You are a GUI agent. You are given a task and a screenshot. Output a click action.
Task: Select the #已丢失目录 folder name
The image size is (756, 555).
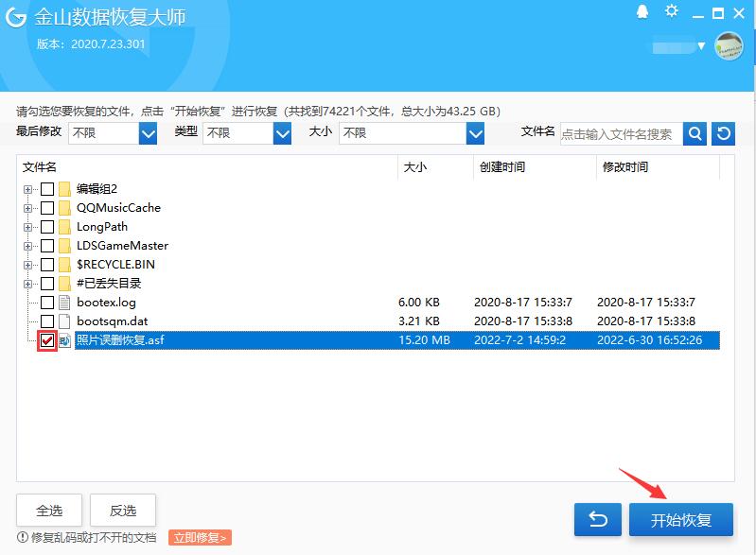109,284
